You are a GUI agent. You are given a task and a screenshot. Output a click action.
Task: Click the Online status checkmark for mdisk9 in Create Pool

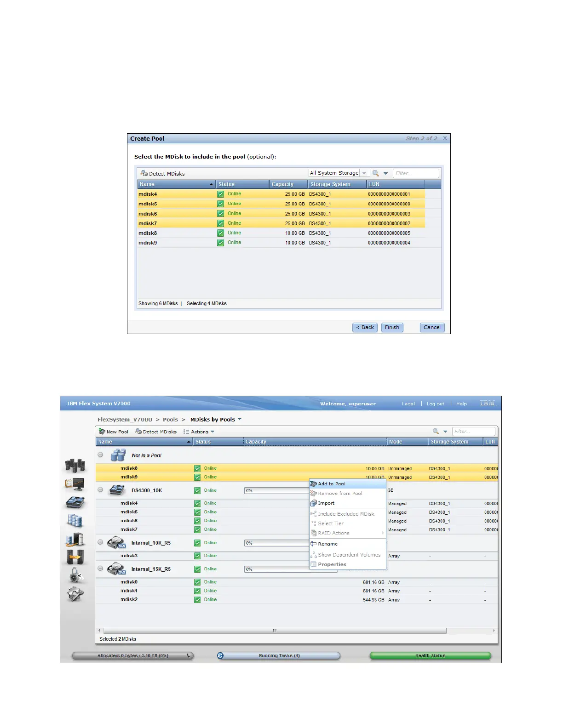pos(221,243)
